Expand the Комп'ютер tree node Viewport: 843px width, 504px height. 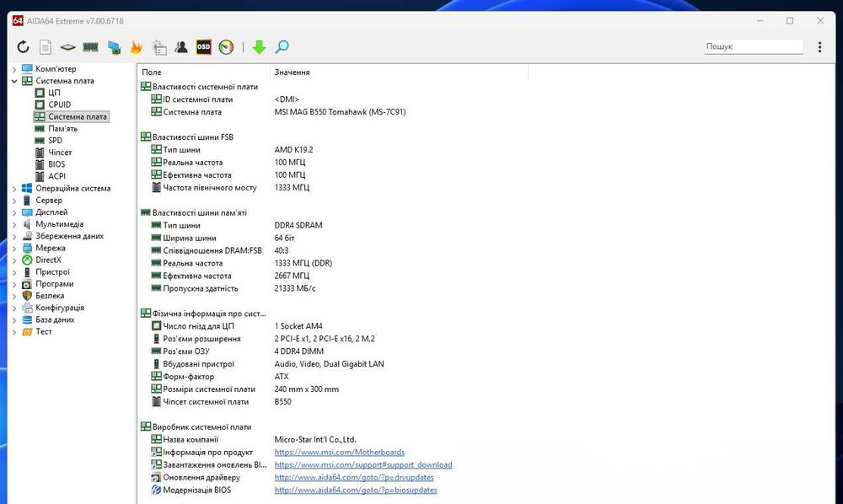(14, 69)
